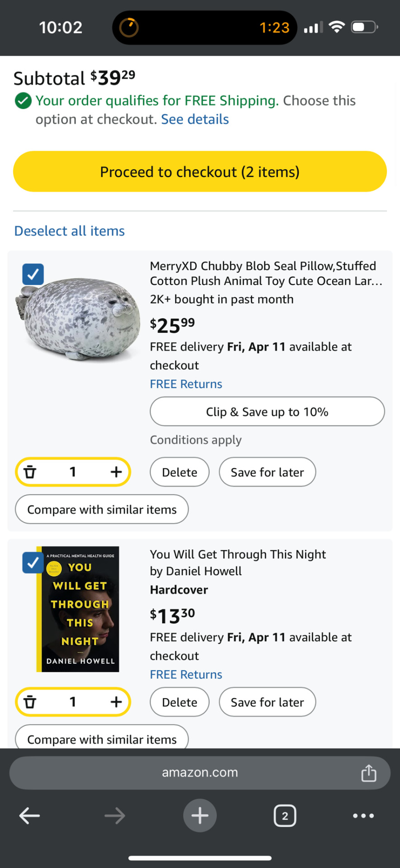Tap the browser share icon

369,773
